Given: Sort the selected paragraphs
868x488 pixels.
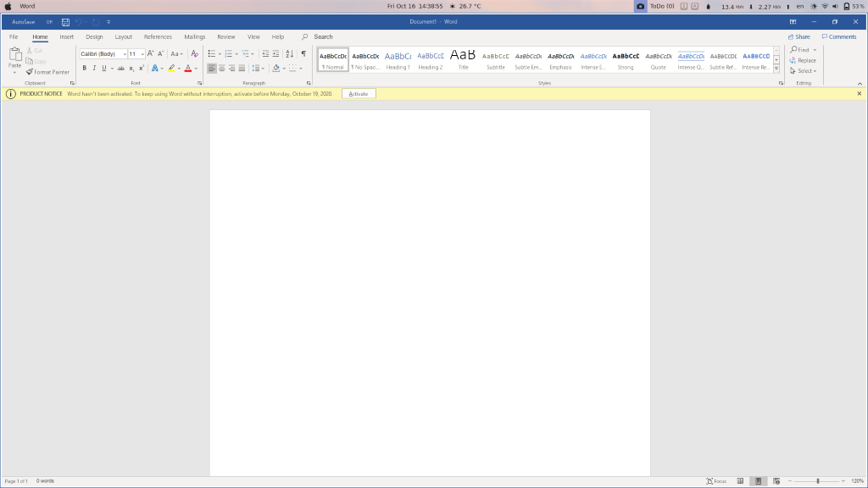Looking at the screenshot, I should [x=290, y=53].
